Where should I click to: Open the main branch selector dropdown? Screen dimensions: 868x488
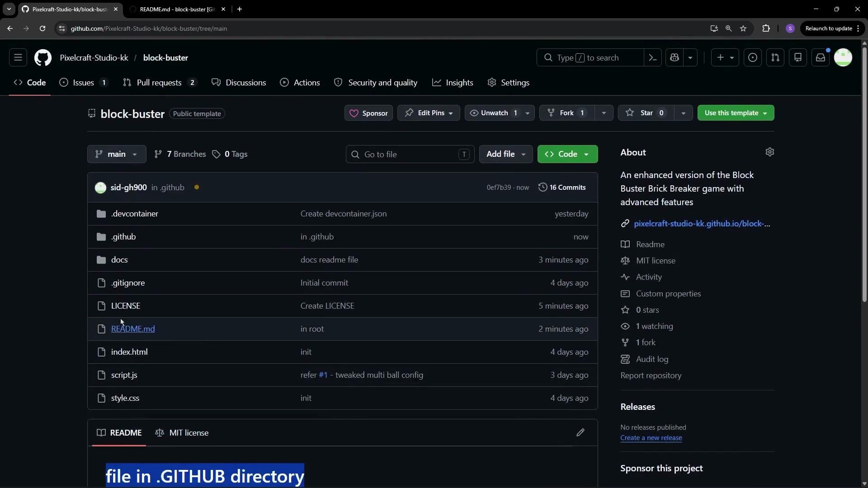tap(117, 154)
